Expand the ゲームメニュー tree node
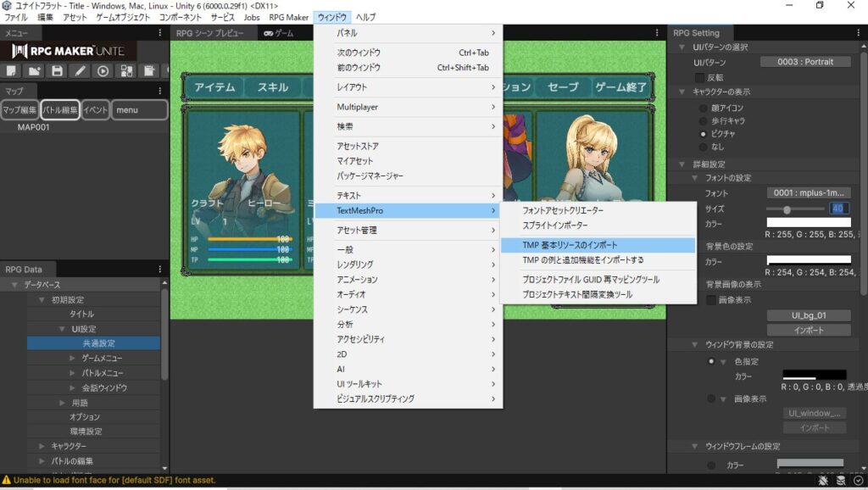Image resolution: width=868 pixels, height=490 pixels. (72, 359)
